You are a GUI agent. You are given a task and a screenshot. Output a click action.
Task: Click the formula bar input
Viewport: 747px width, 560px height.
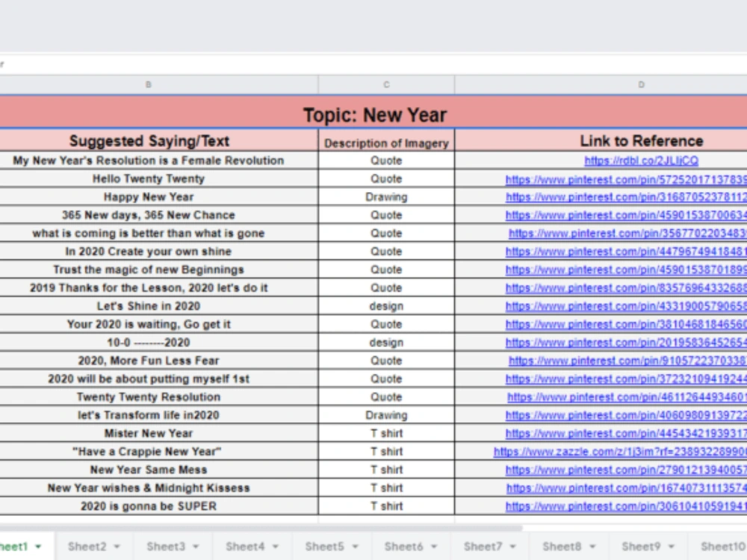[373, 64]
